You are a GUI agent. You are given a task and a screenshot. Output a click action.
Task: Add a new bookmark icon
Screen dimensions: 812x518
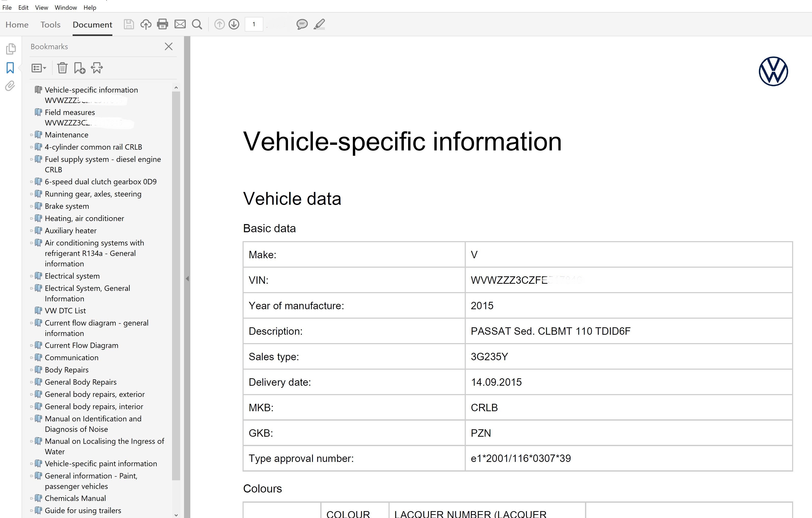point(79,68)
